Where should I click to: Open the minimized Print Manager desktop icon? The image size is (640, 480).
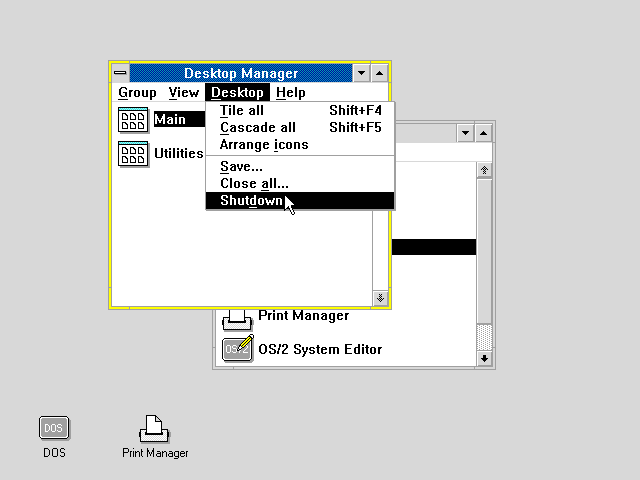[154, 429]
